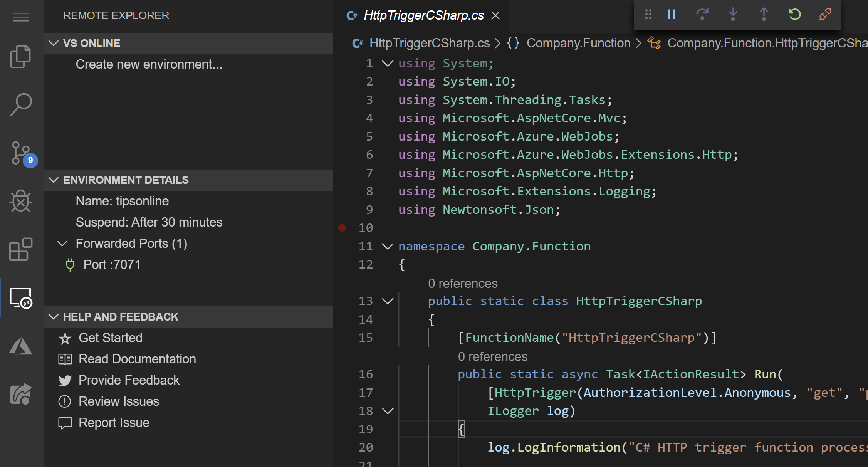Screen dimensions: 868x467
Task: Restart the debug session
Action: (794, 14)
